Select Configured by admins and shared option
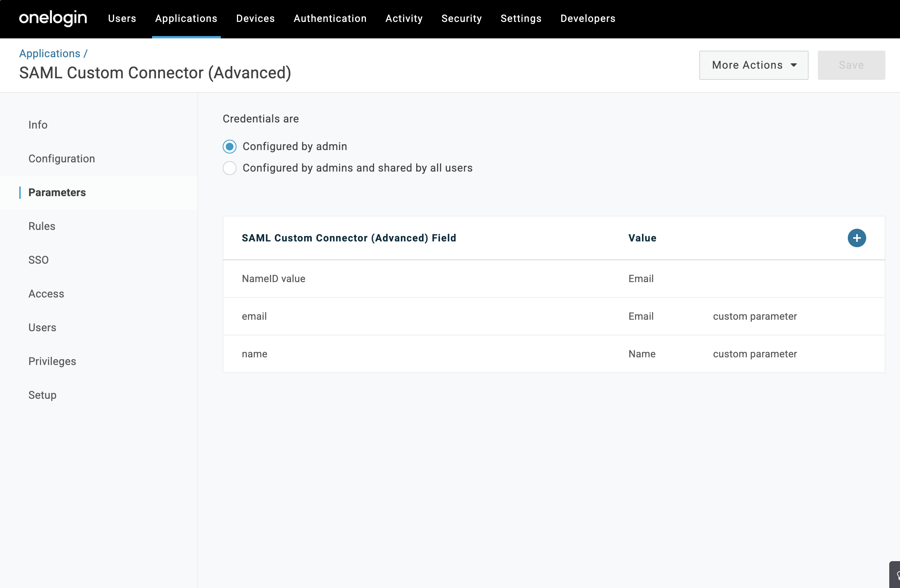 (230, 168)
